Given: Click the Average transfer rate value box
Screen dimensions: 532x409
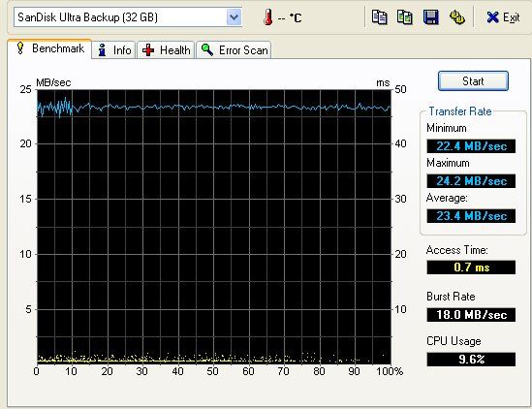Looking at the screenshot, I should tap(471, 216).
